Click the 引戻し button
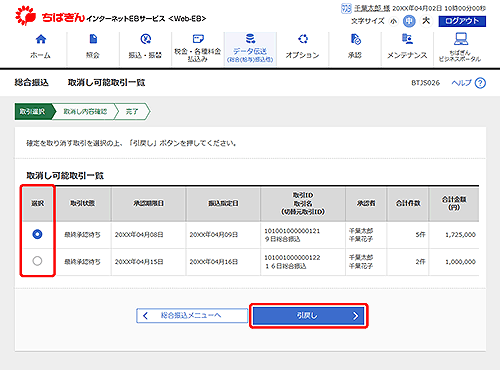The image size is (500, 370). [x=308, y=316]
